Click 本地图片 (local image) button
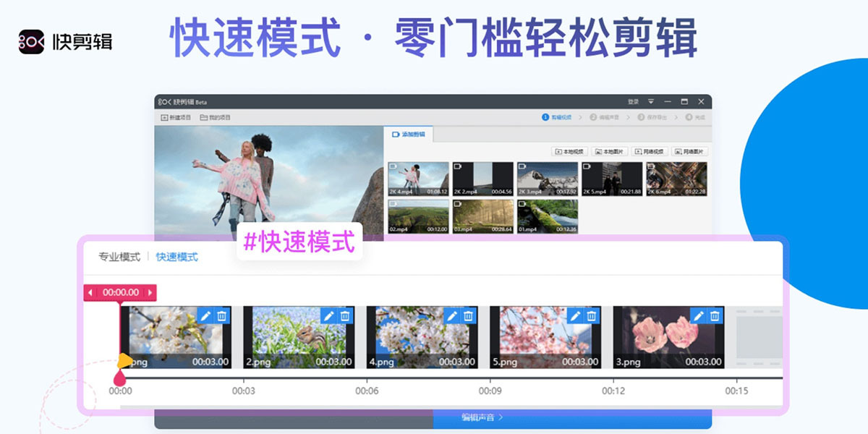Viewport: 868px width, 434px height. (609, 152)
